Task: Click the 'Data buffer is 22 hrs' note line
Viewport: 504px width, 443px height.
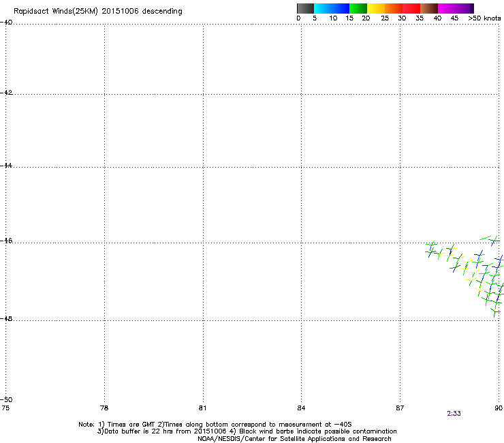Action: pos(247,431)
